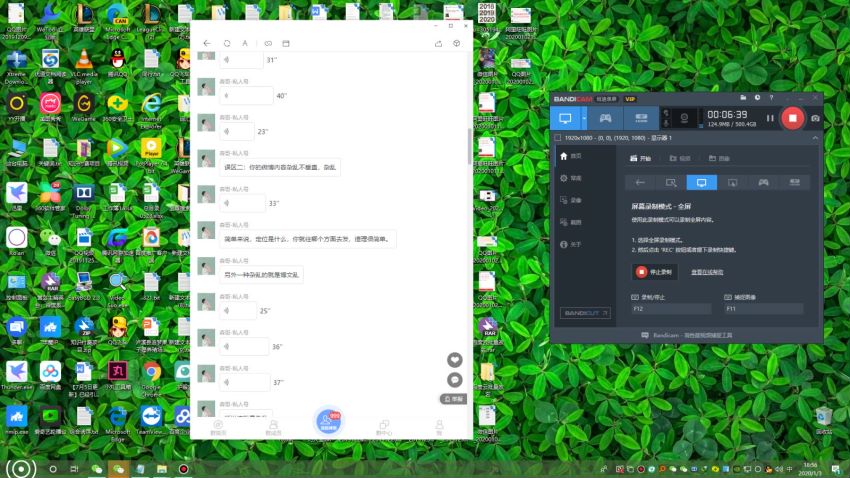Image resolution: width=850 pixels, height=478 pixels.
Task: Play the 23-second voice message
Action: (x=237, y=131)
